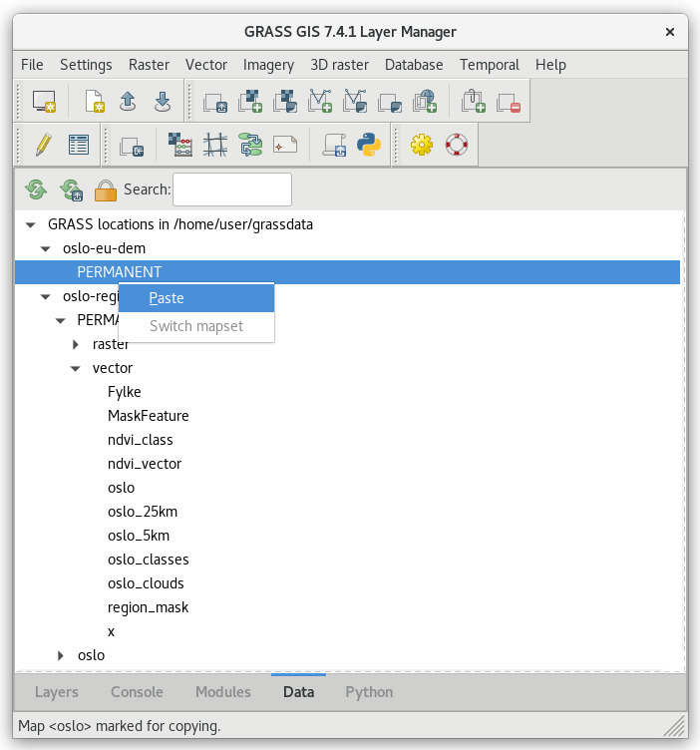Open GUI settings yellow gear icon
Image resolution: width=700 pixels, height=750 pixels.
click(x=422, y=145)
